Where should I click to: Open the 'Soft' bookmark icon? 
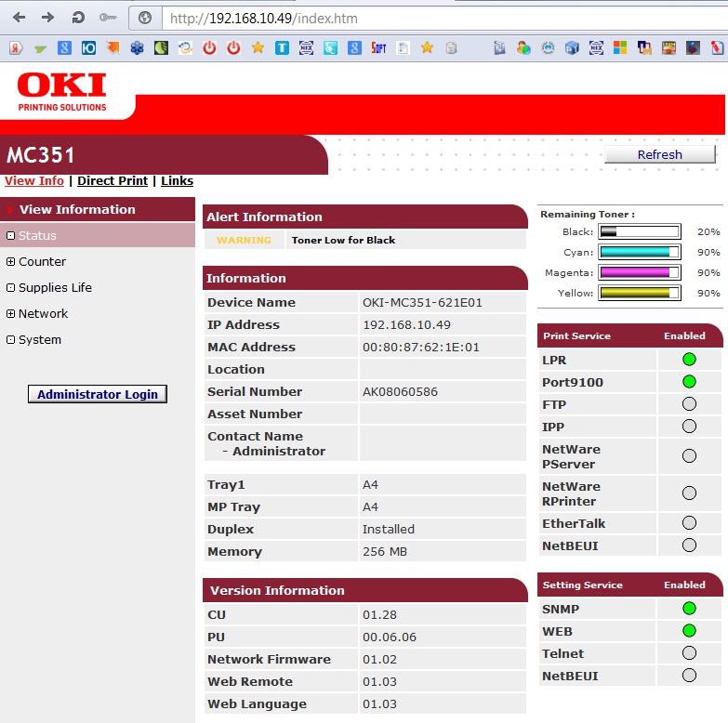tap(378, 47)
